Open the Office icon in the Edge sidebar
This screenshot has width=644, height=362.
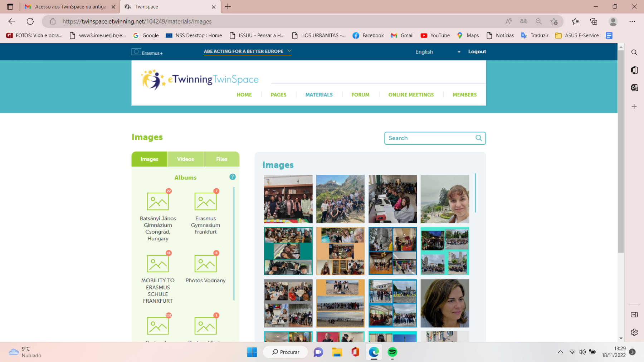[x=634, y=70]
